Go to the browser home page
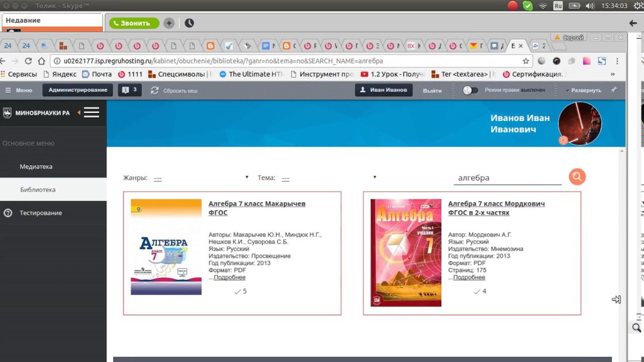 [x=42, y=61]
